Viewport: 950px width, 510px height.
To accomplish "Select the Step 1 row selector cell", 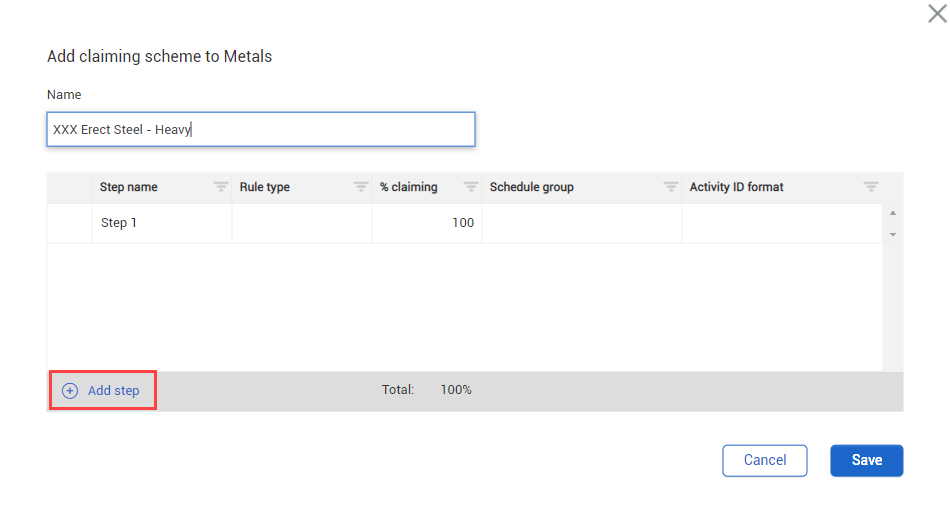I will [70, 223].
